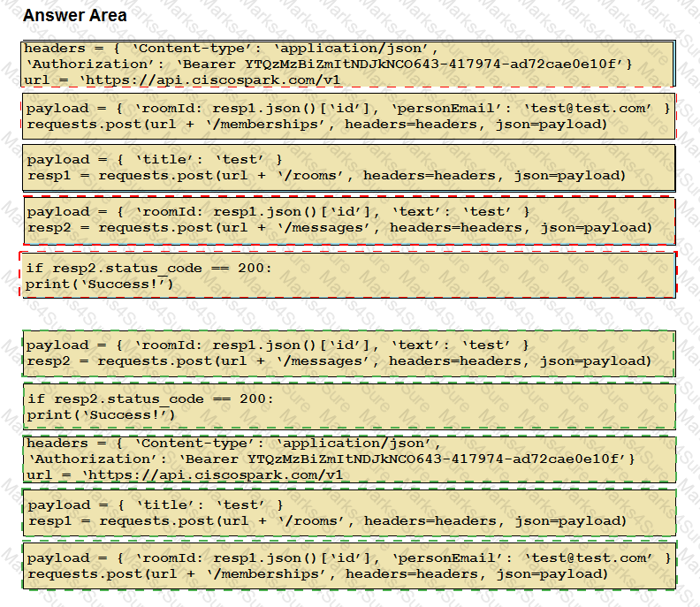Select the headers block in the top section
This screenshot has height=607, width=700.
pyautogui.click(x=348, y=64)
